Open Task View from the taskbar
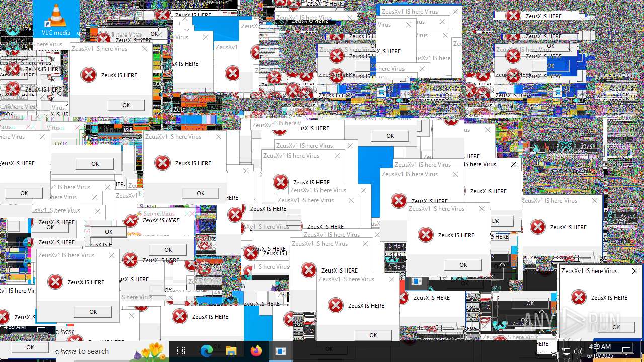This screenshot has height=362, width=644. [181, 351]
